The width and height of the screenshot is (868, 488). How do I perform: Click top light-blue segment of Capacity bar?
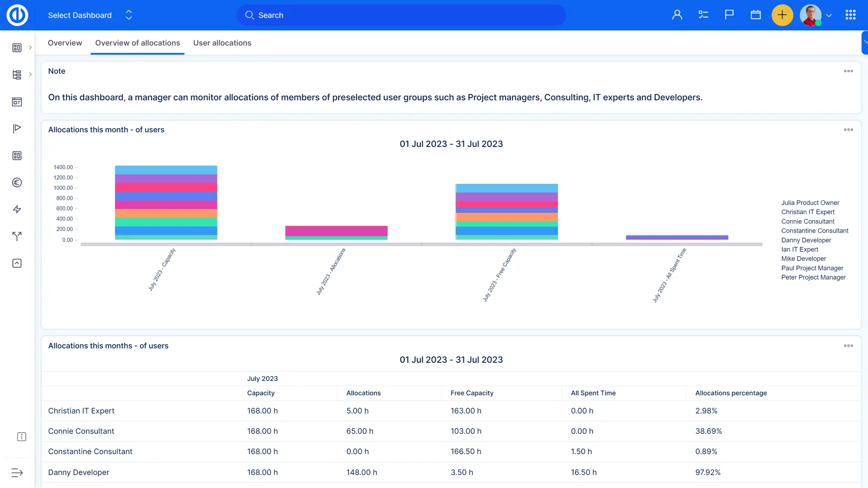(166, 170)
